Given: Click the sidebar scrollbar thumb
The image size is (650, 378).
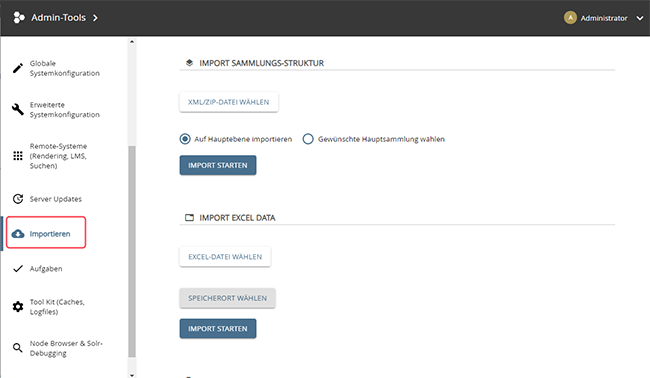Looking at the screenshot, I should tap(132, 251).
